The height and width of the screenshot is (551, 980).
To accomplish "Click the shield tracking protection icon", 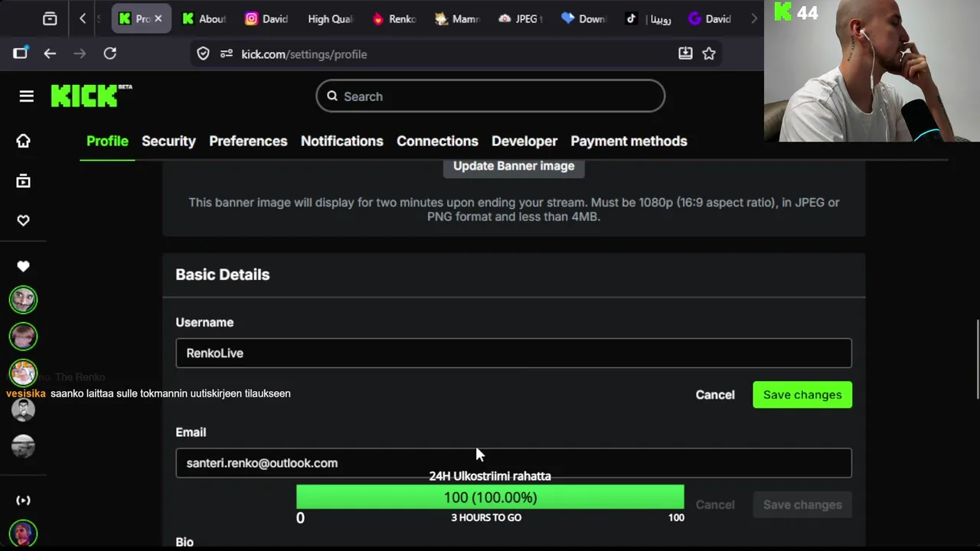I will 203,54.
